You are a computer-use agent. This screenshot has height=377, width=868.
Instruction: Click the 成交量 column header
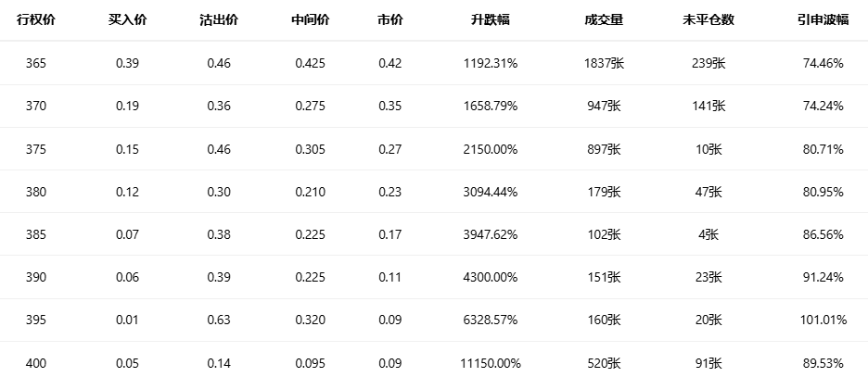[604, 20]
